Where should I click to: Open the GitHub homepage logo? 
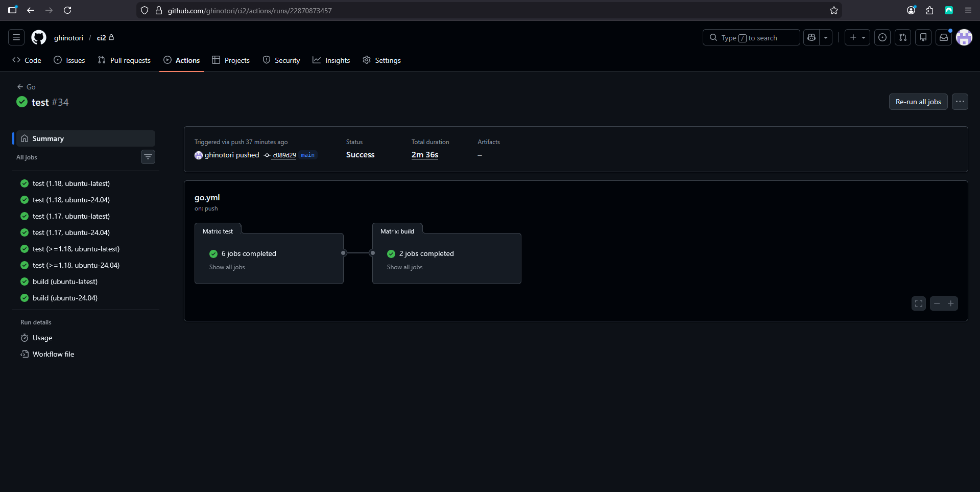[x=39, y=37]
